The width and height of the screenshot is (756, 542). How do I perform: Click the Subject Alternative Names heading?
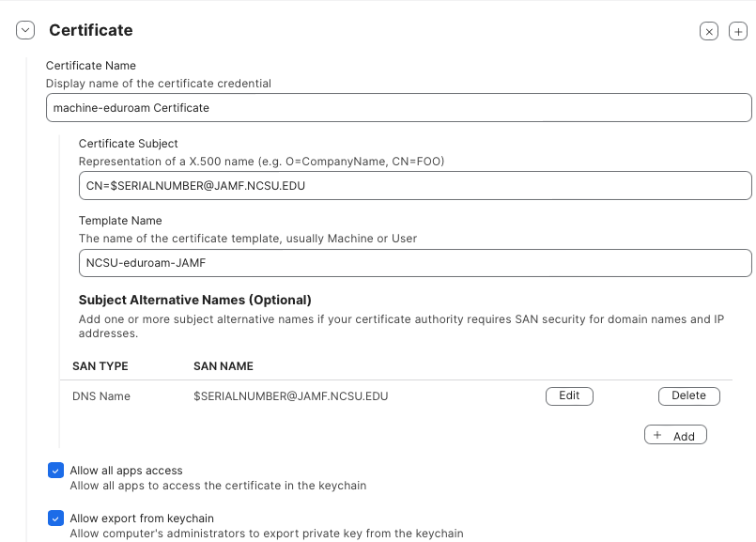194,301
